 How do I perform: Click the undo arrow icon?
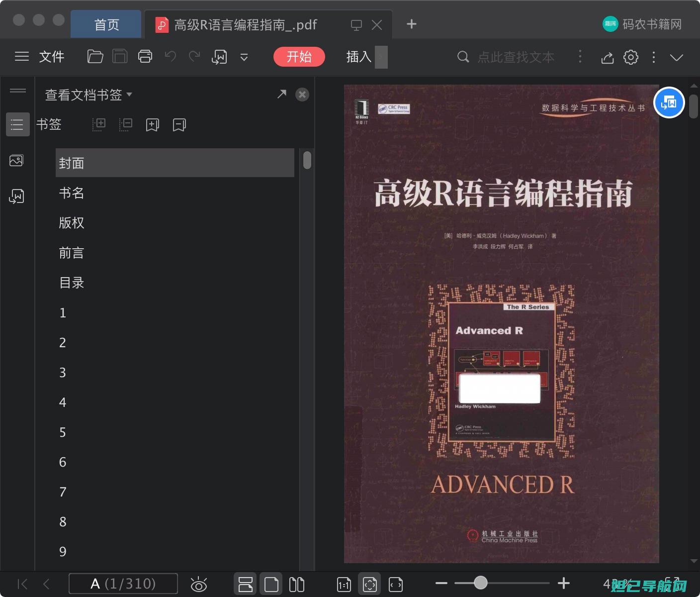pos(170,57)
